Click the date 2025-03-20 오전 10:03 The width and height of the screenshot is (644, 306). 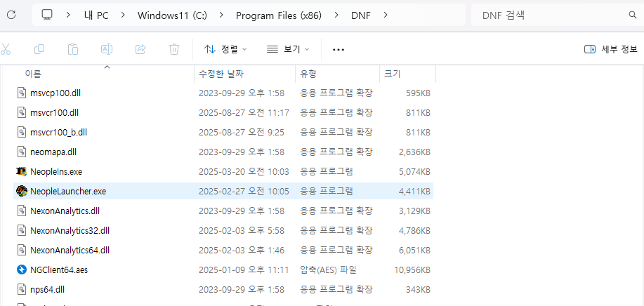[x=244, y=172]
